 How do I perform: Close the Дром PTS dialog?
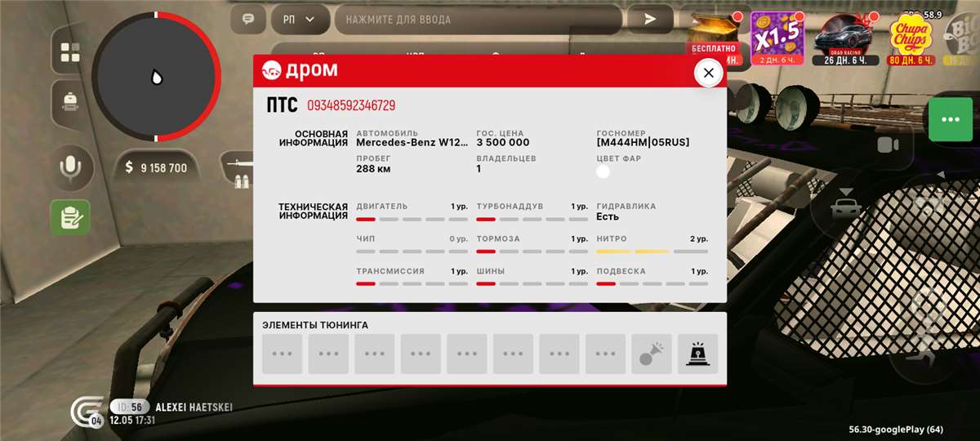click(x=708, y=73)
